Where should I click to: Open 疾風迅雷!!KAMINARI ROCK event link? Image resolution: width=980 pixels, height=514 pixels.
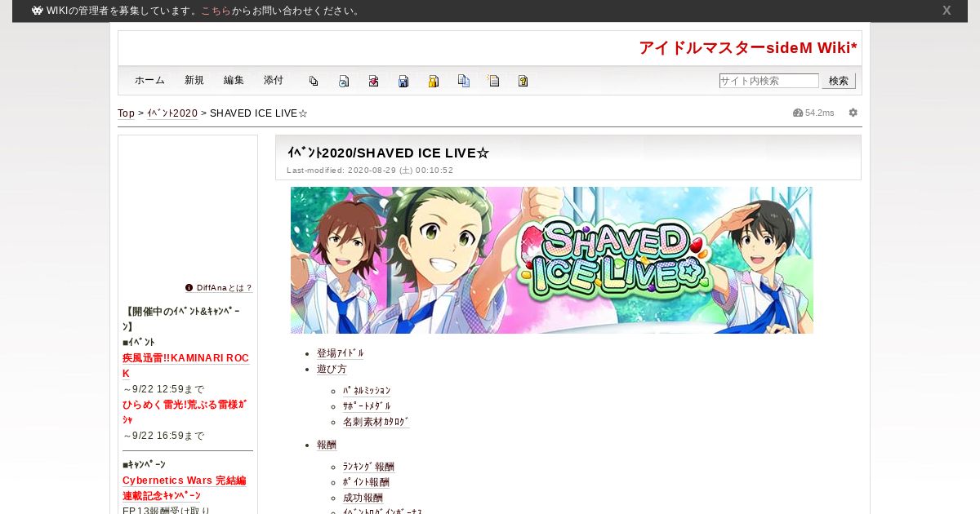coord(185,366)
